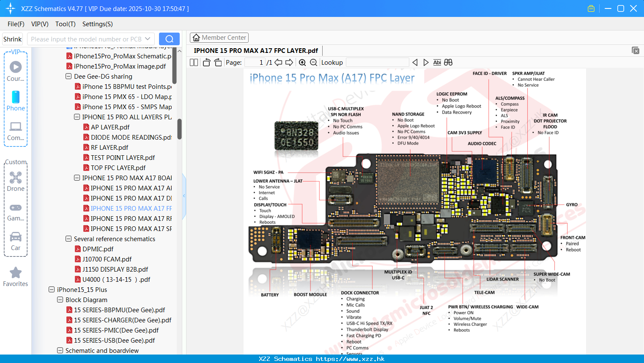Click the XZZ Schematics logo icon

(10, 8)
